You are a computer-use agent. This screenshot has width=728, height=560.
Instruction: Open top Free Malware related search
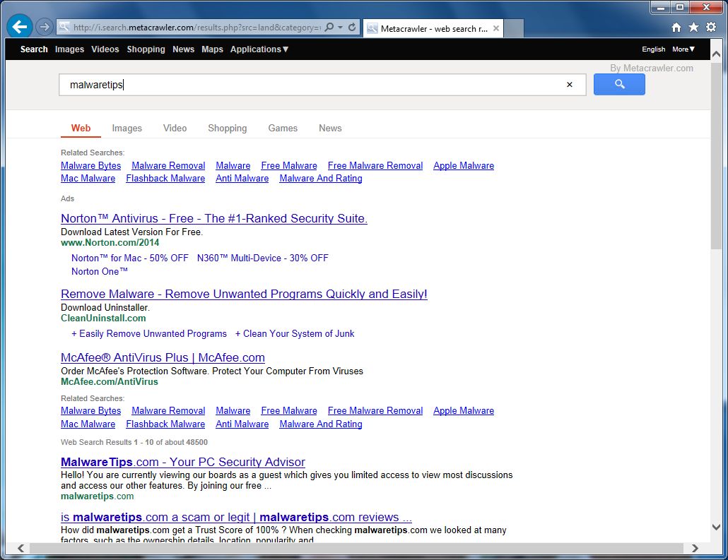pos(289,166)
